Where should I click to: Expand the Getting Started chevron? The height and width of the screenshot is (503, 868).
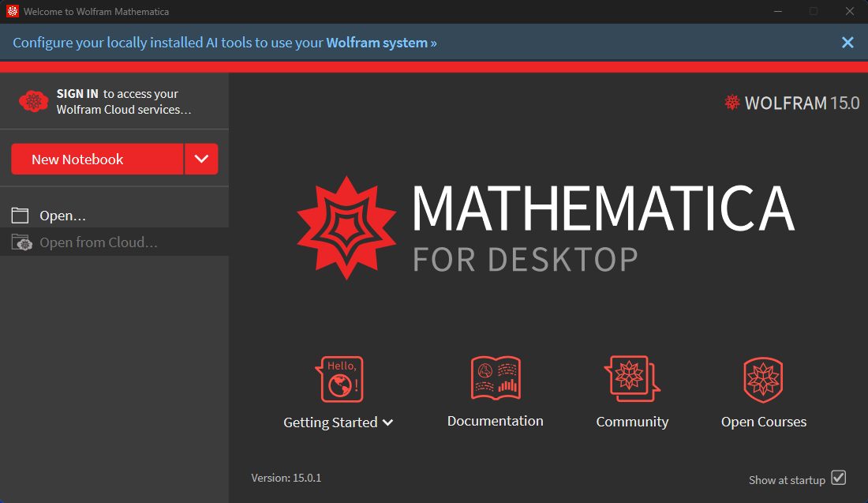point(388,422)
